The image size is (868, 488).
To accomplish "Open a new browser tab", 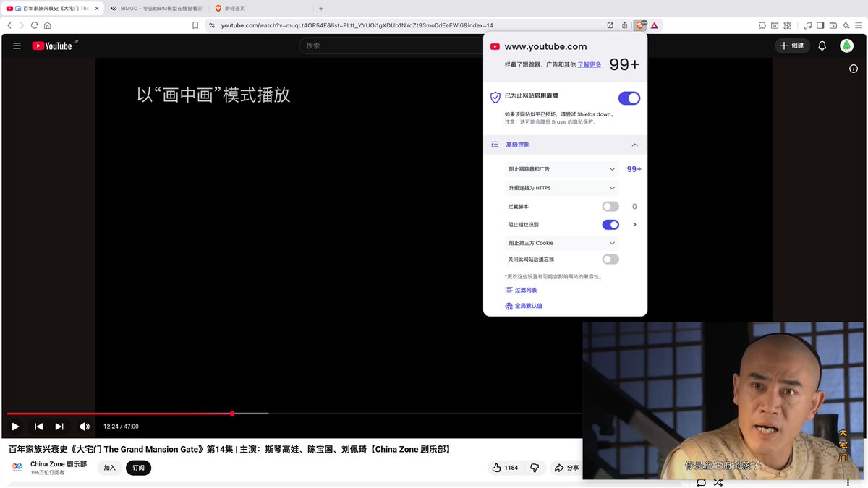I will pyautogui.click(x=321, y=8).
